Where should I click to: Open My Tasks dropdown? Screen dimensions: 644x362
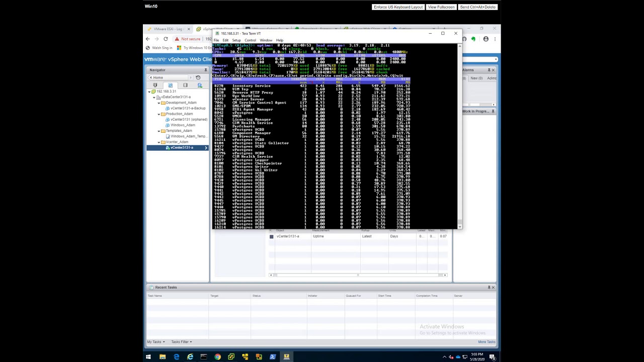156,342
